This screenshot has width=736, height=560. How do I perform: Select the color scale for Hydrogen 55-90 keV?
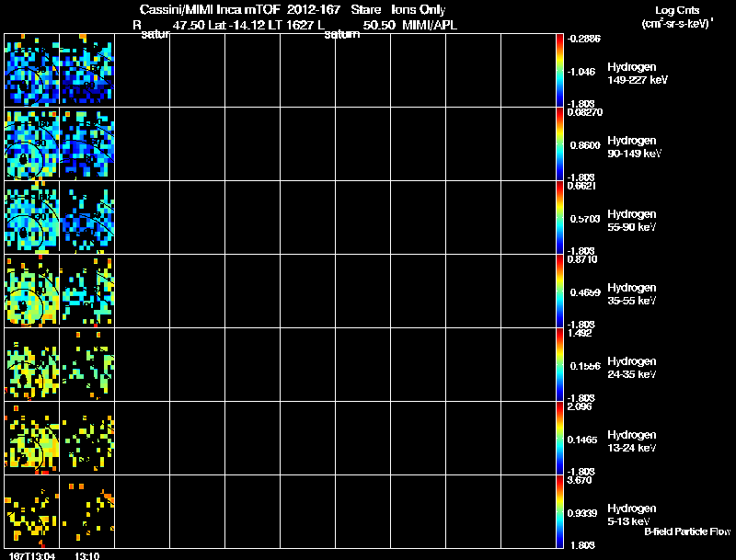coord(559,218)
